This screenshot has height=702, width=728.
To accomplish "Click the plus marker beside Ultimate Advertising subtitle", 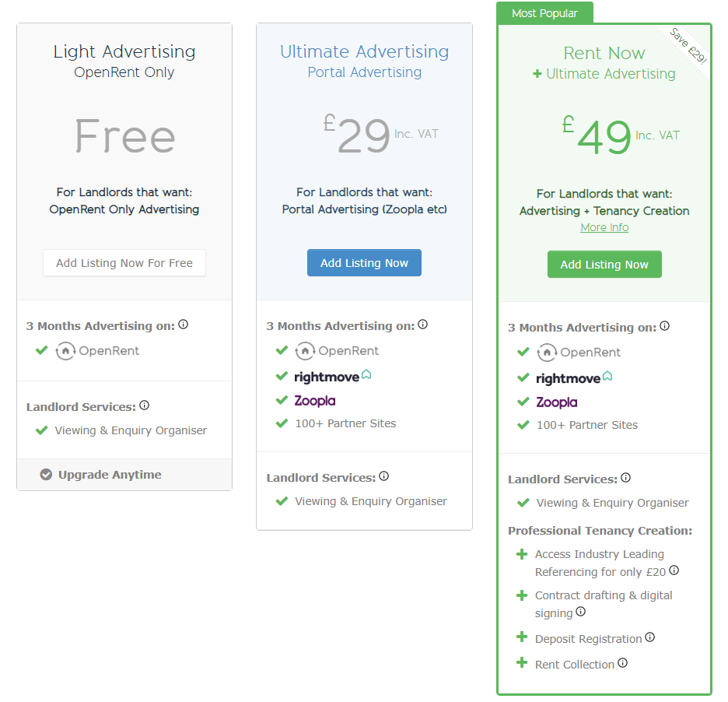I will pyautogui.click(x=536, y=73).
